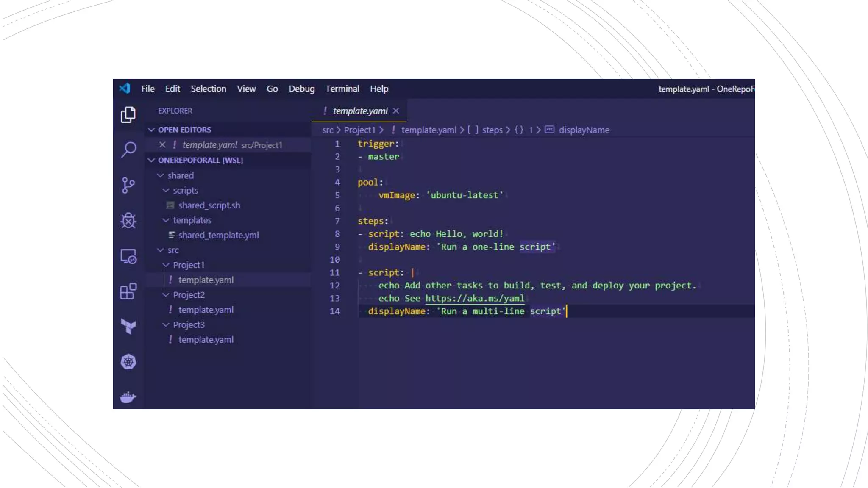Follow the https://aka.ms/yaml link
868x488 pixels.
475,298
